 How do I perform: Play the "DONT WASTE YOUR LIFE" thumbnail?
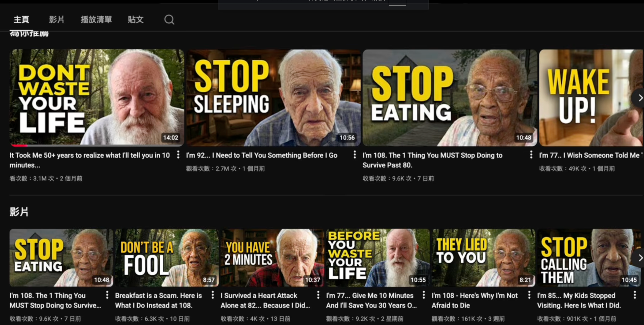[97, 97]
